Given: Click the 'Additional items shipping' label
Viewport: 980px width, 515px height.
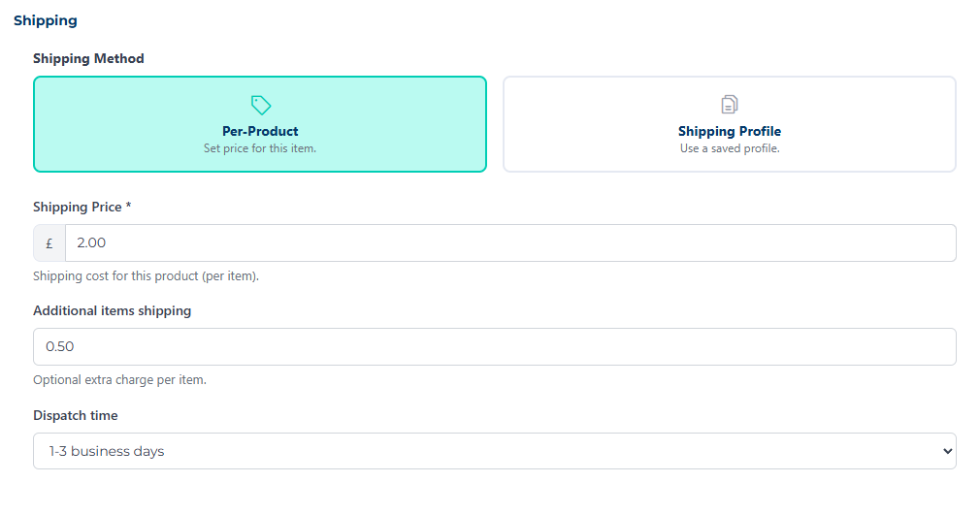Looking at the screenshot, I should 112,311.
